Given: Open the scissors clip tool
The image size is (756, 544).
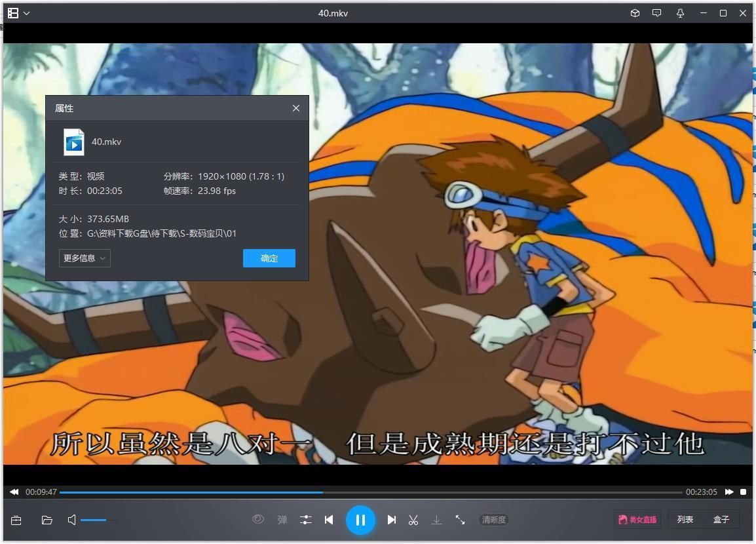Looking at the screenshot, I should pyautogui.click(x=413, y=520).
